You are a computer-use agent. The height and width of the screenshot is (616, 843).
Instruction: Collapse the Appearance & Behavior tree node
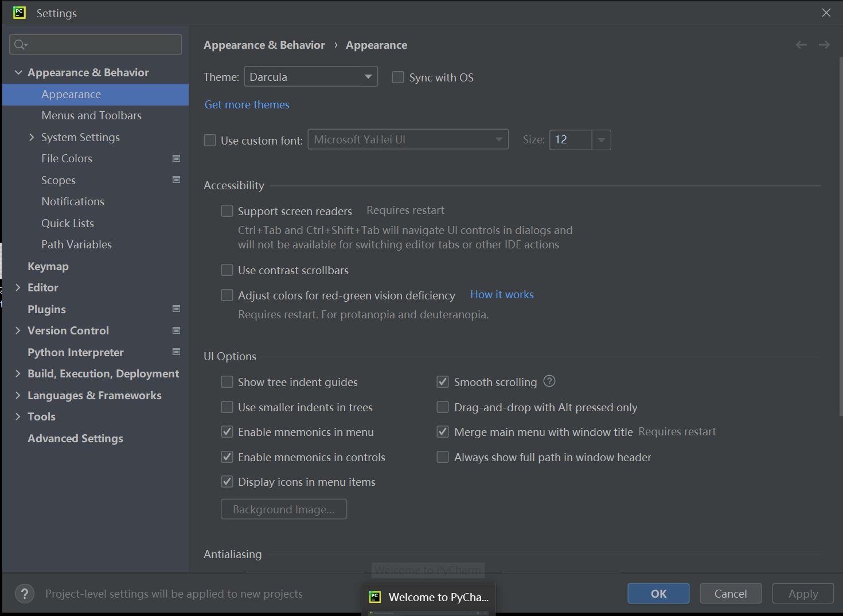(x=18, y=72)
